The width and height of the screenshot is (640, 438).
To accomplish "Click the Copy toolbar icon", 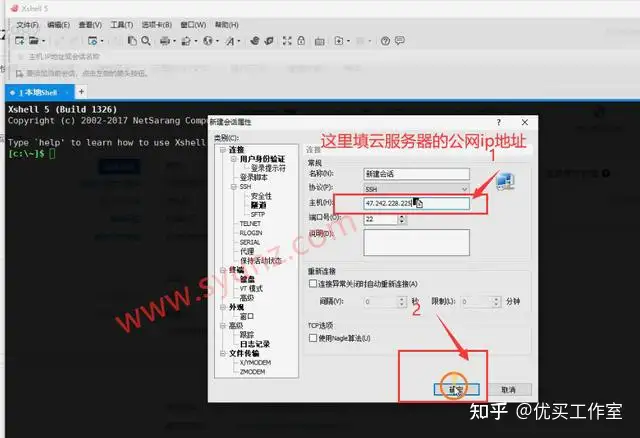I will click(132, 40).
